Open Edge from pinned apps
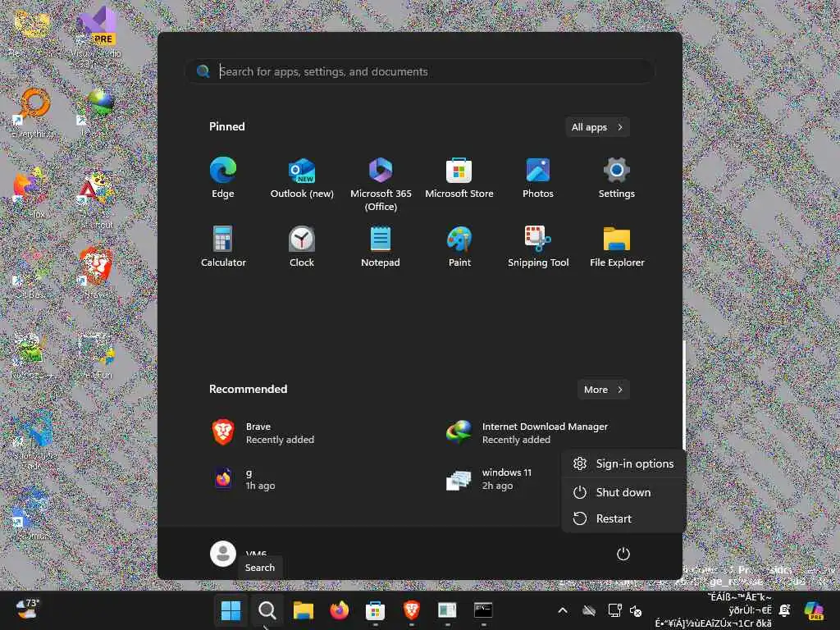The height and width of the screenshot is (630, 840). click(223, 178)
